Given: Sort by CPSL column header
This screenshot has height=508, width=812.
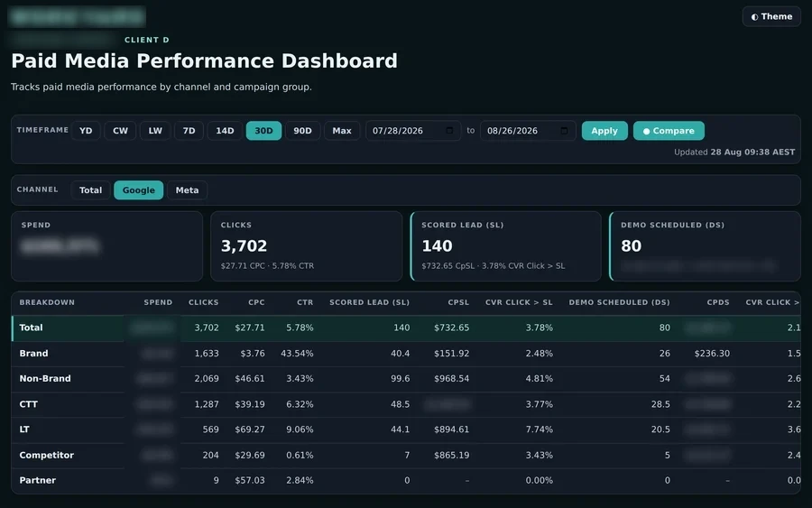Looking at the screenshot, I should 458,302.
